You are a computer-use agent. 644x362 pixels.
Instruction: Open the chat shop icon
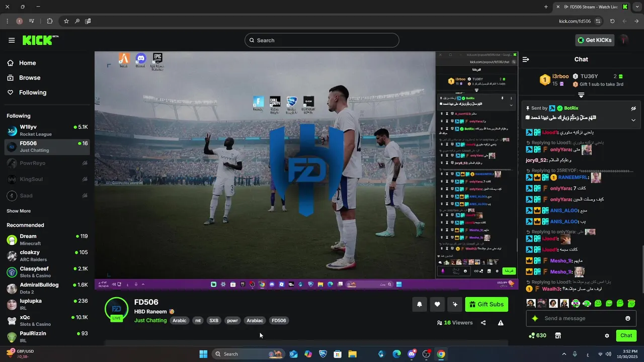(x=557, y=335)
